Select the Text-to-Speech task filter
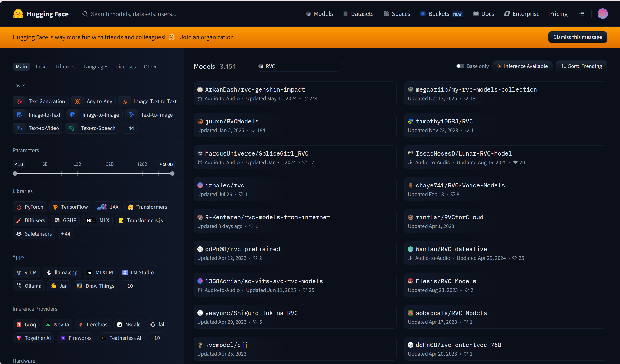Image resolution: width=620 pixels, height=364 pixels. [x=92, y=128]
